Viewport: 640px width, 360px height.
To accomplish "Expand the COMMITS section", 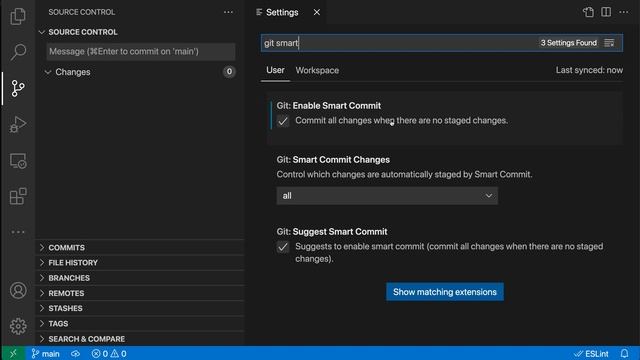I will click(140, 248).
